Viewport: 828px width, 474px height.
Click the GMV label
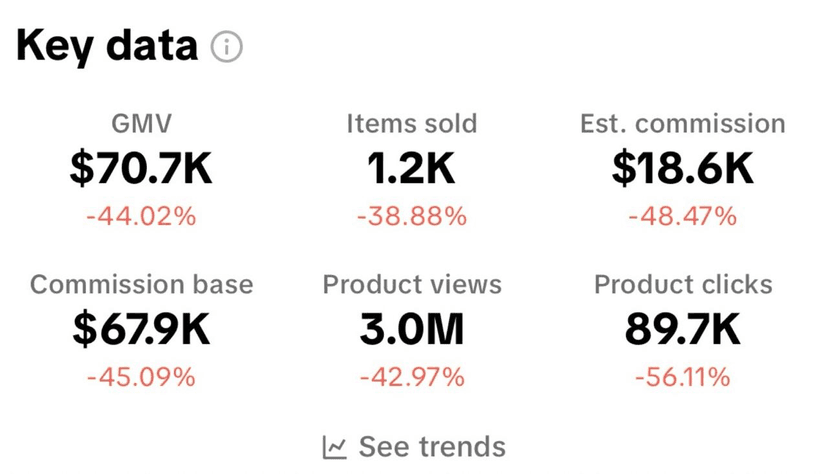[x=141, y=124]
